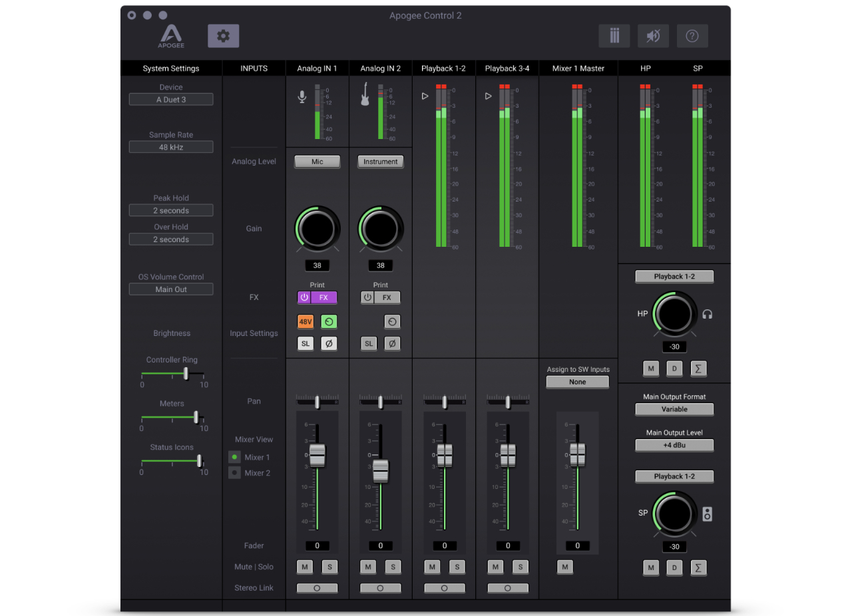This screenshot has width=852, height=616.
Task: Click the Mixer 1 Master column header
Action: [578, 69]
